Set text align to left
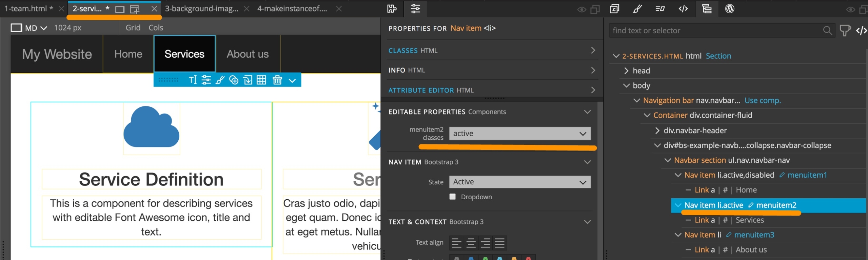This screenshot has height=260, width=868. 457,243
